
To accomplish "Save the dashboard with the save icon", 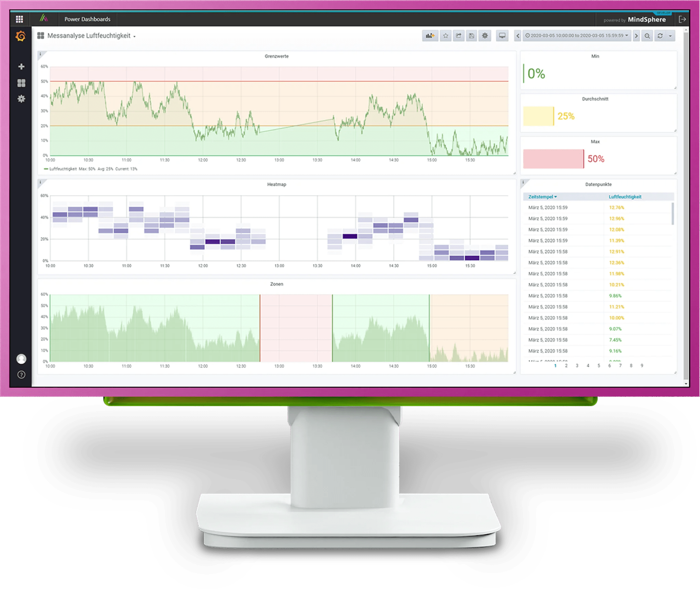I will tap(471, 36).
